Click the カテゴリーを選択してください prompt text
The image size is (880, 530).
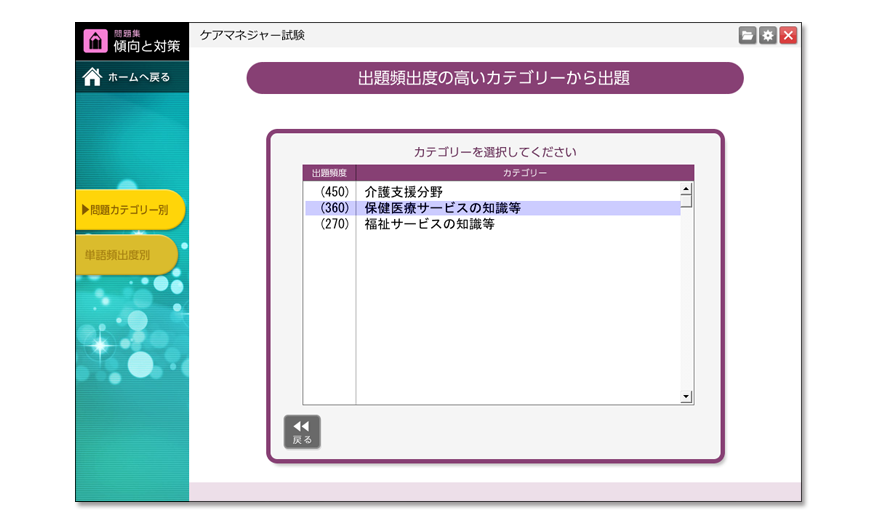[x=495, y=152]
